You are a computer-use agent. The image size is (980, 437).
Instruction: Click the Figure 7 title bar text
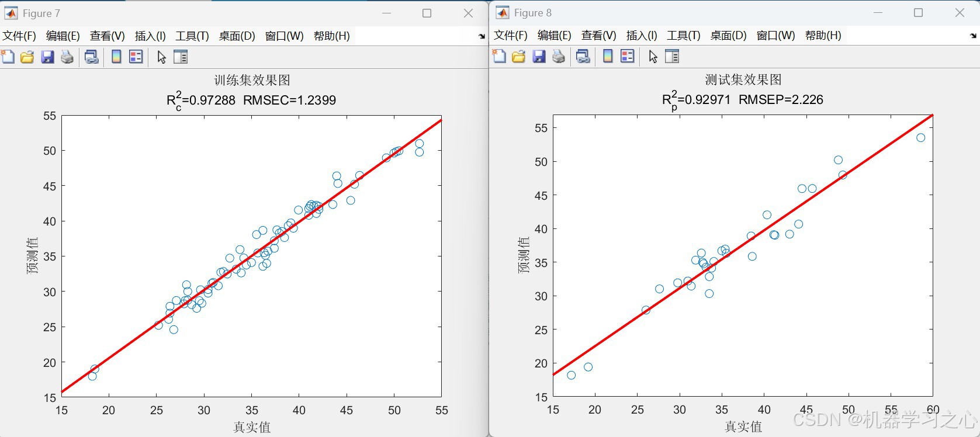tap(41, 13)
